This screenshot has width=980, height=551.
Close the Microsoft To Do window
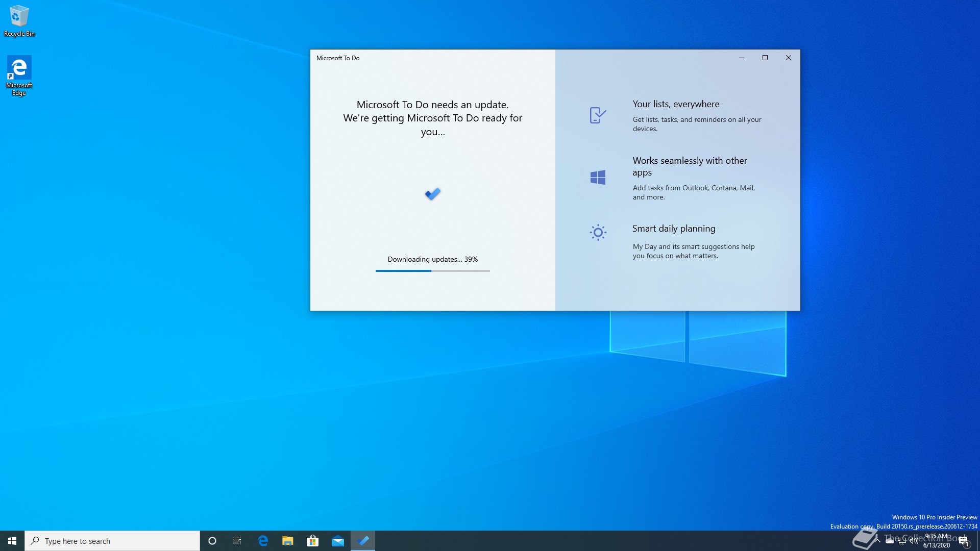pos(789,58)
